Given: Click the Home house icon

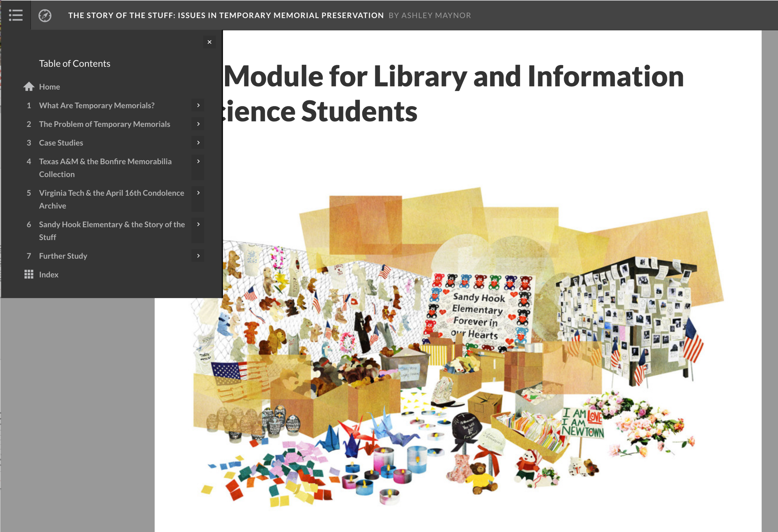Looking at the screenshot, I should pos(29,87).
